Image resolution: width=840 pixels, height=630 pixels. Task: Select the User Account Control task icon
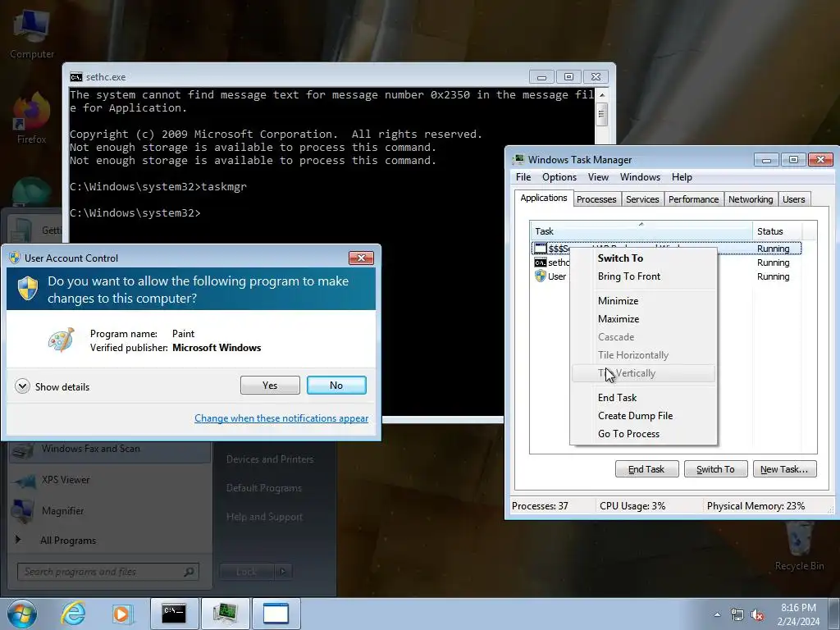point(540,276)
